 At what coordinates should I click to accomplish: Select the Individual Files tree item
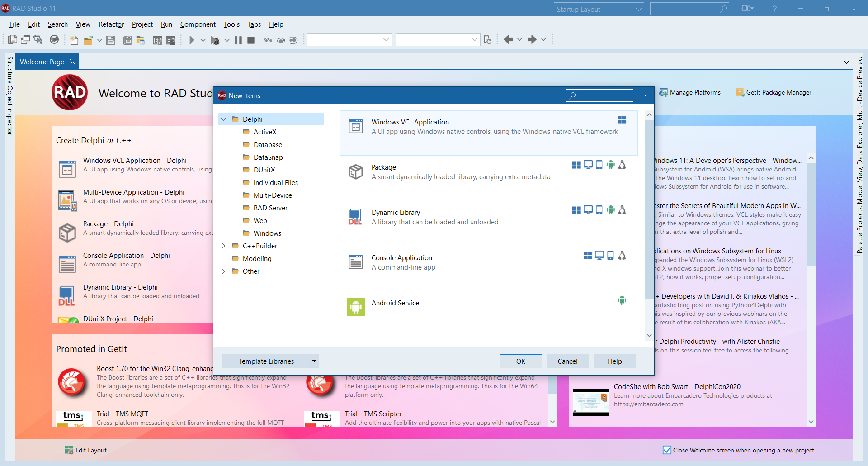pos(276,182)
